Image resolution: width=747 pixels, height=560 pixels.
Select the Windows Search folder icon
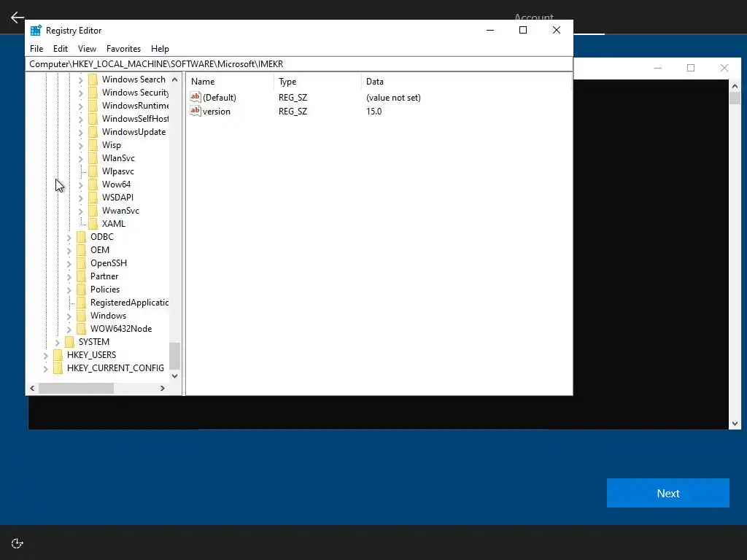93,79
